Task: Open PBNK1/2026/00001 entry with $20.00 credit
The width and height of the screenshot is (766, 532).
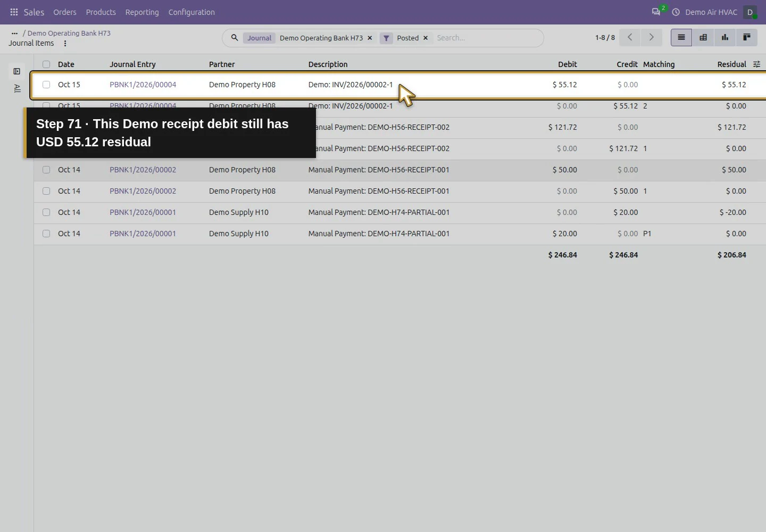Action: [143, 212]
